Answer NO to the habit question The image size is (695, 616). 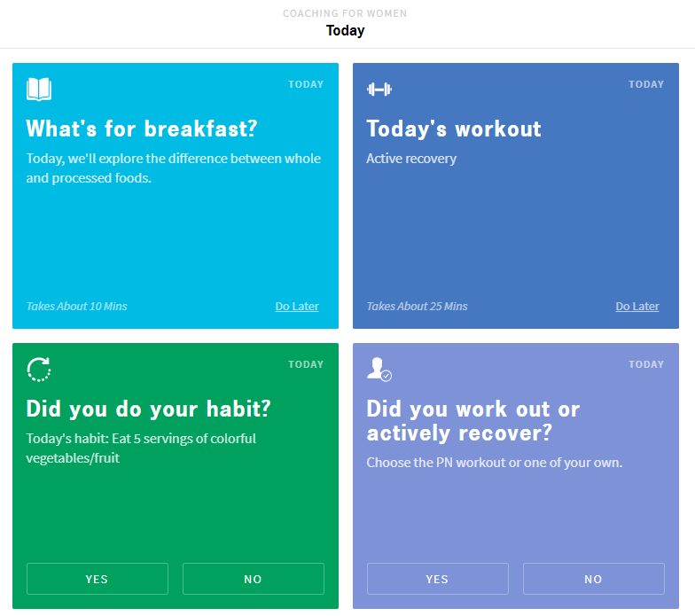(x=254, y=579)
